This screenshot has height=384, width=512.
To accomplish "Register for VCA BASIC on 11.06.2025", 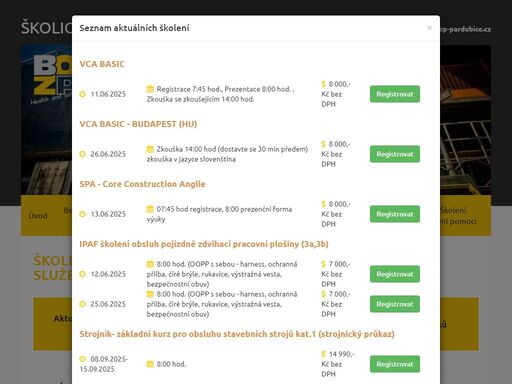I will [x=395, y=94].
